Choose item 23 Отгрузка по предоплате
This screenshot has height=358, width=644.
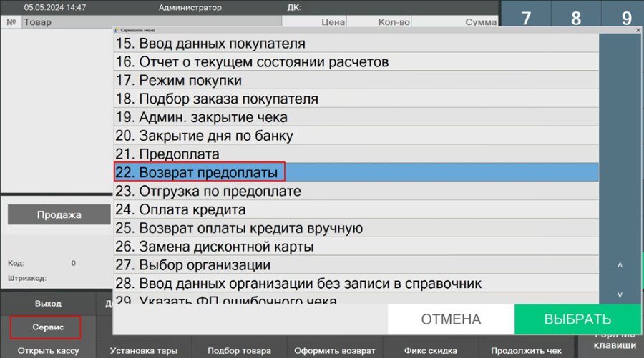tap(356, 191)
